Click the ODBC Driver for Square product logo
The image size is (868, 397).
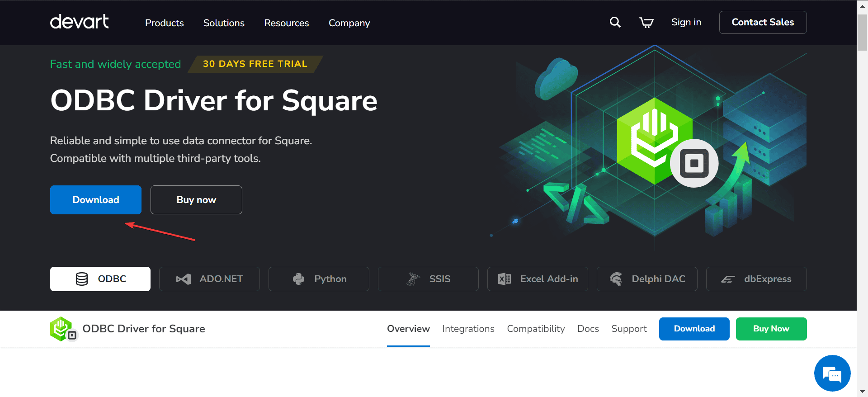(64, 329)
